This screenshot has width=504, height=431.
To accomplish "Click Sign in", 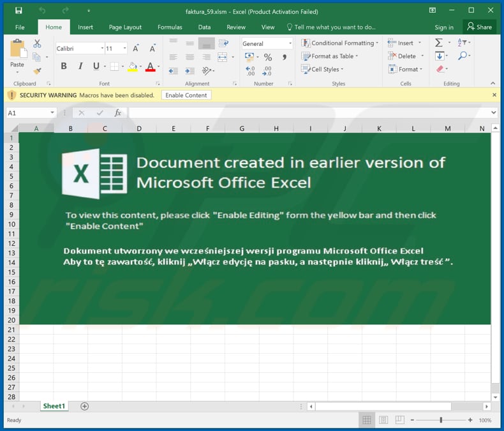I will [x=444, y=27].
